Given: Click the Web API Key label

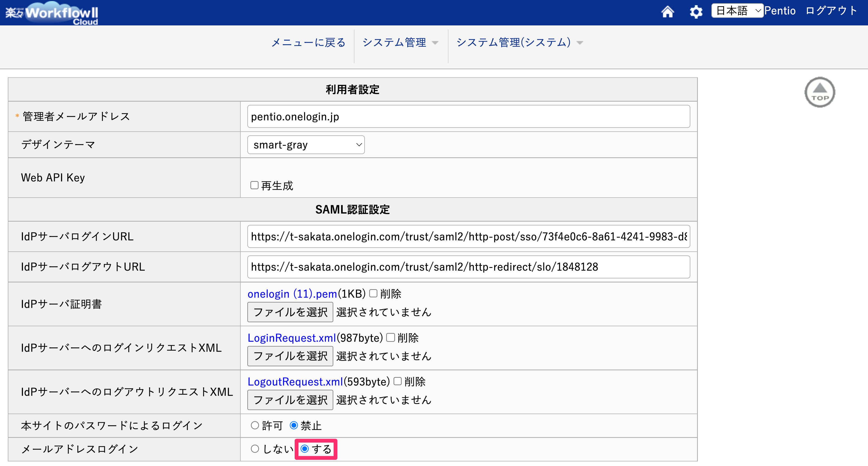Looking at the screenshot, I should (53, 177).
